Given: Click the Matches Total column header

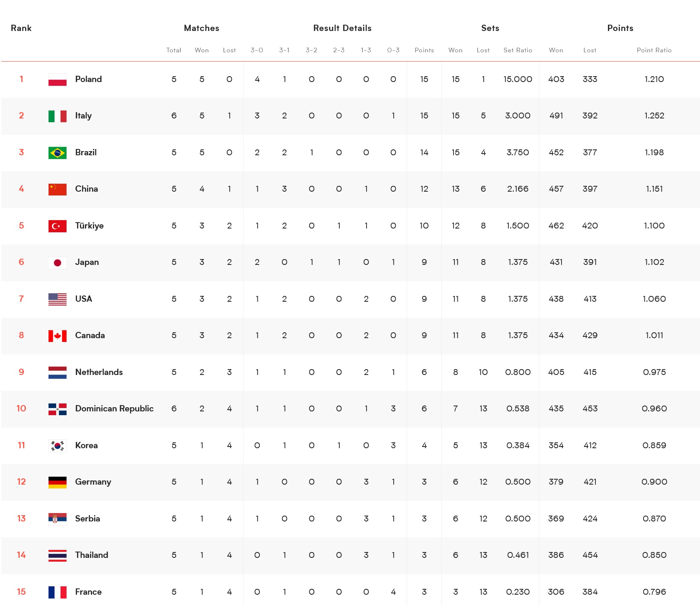Looking at the screenshot, I should (174, 50).
